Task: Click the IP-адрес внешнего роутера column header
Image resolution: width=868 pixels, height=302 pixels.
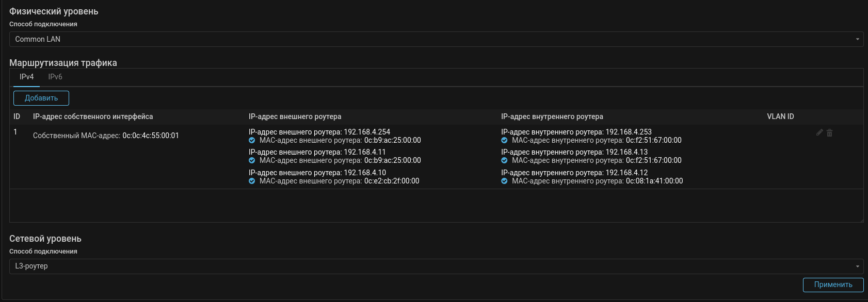Action: pos(295,116)
